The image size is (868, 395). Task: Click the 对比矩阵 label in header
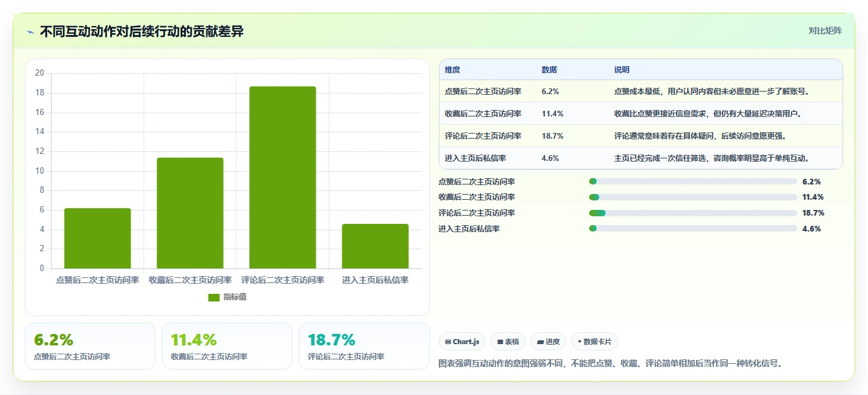(x=825, y=31)
